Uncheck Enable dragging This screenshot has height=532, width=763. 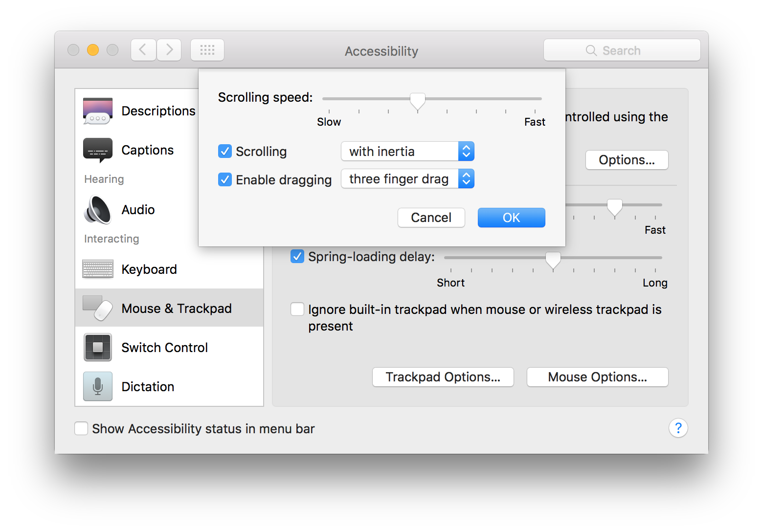click(x=224, y=179)
